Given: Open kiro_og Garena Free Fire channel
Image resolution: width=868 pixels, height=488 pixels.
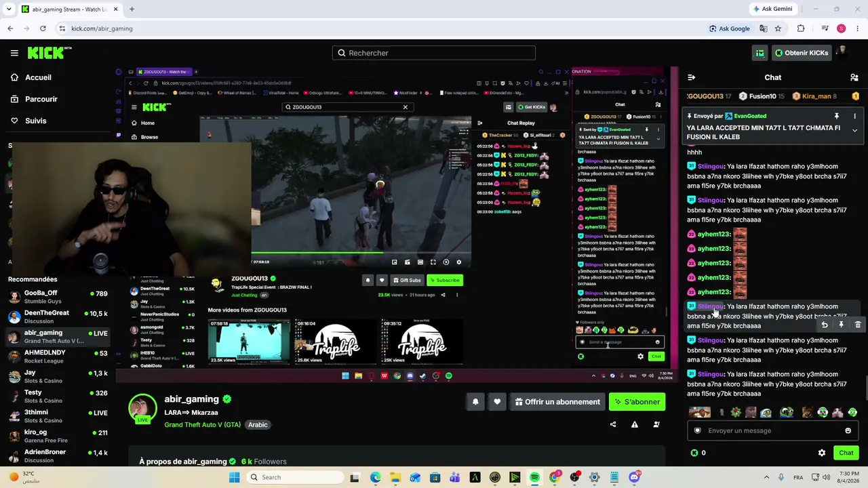Looking at the screenshot, I should [x=58, y=436].
